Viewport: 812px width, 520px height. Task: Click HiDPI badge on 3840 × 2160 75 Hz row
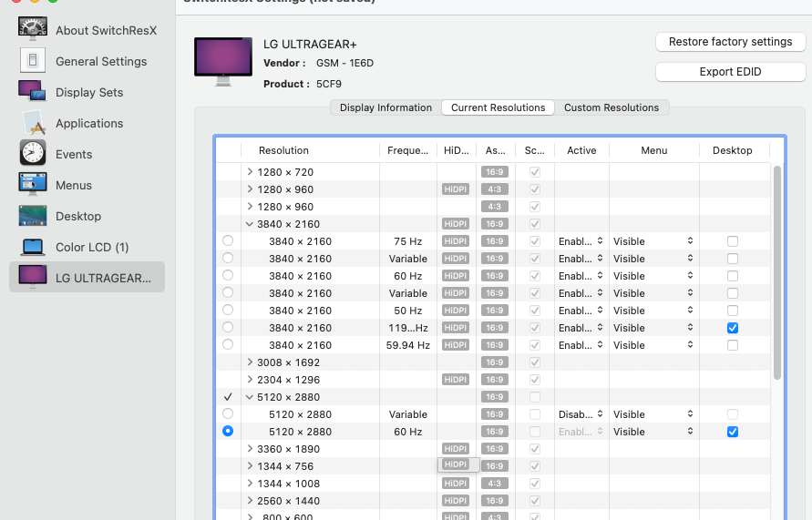point(456,241)
